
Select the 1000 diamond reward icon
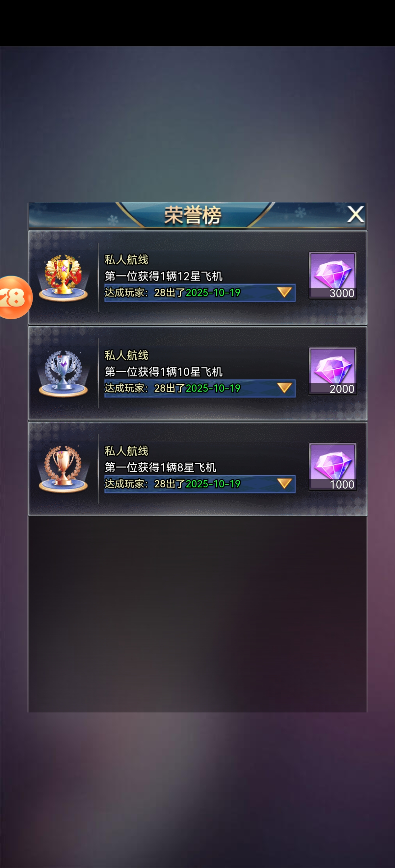[332, 467]
